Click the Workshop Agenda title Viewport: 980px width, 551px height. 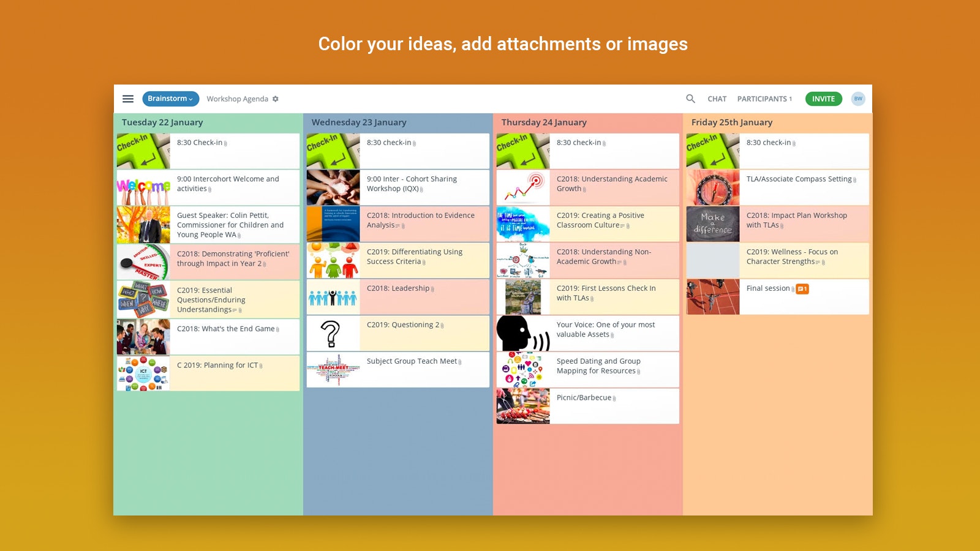coord(238,99)
